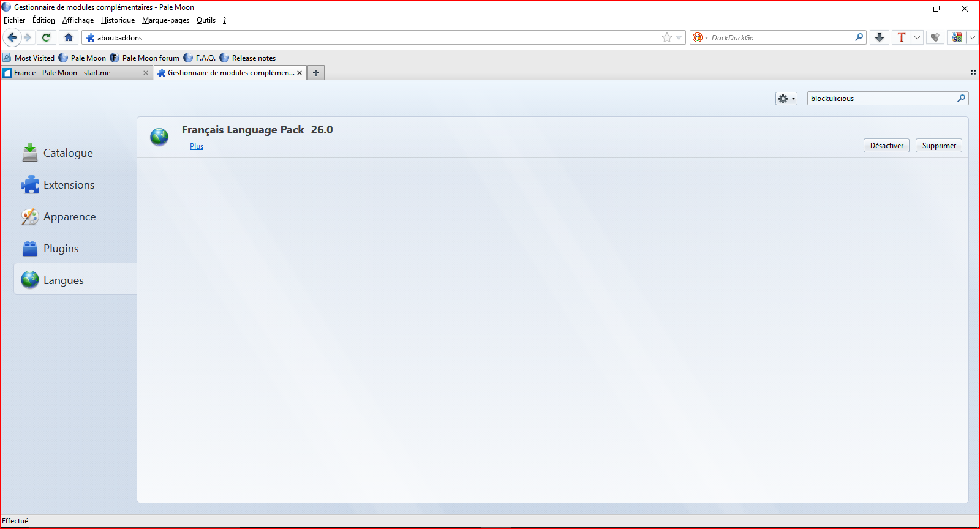Open the DuckDuckGo search engine selector

pos(700,37)
